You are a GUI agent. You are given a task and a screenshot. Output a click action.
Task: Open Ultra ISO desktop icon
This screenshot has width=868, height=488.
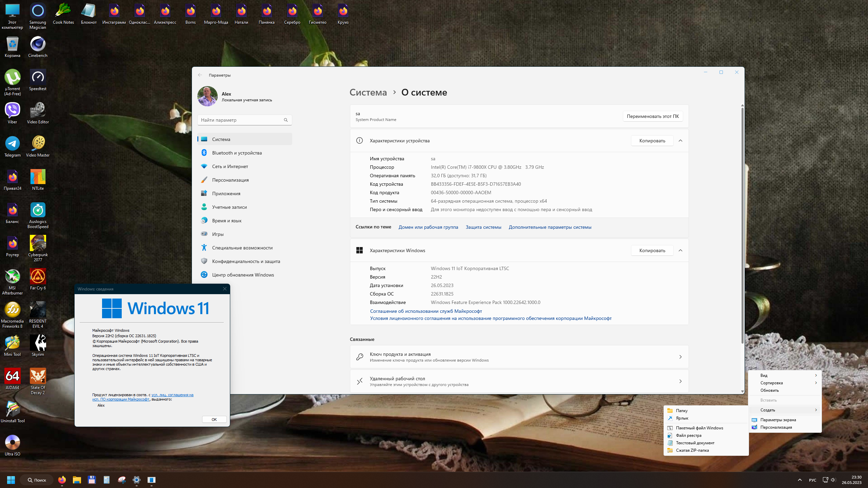coord(13,446)
